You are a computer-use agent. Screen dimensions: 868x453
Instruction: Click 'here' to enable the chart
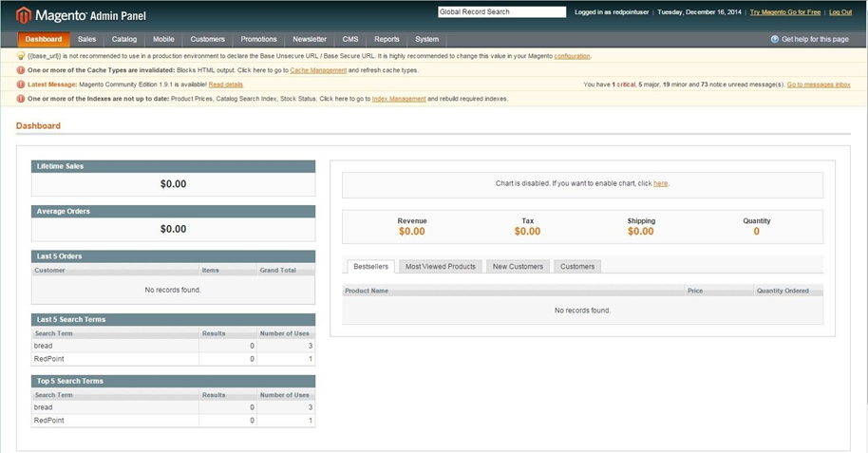coord(660,183)
